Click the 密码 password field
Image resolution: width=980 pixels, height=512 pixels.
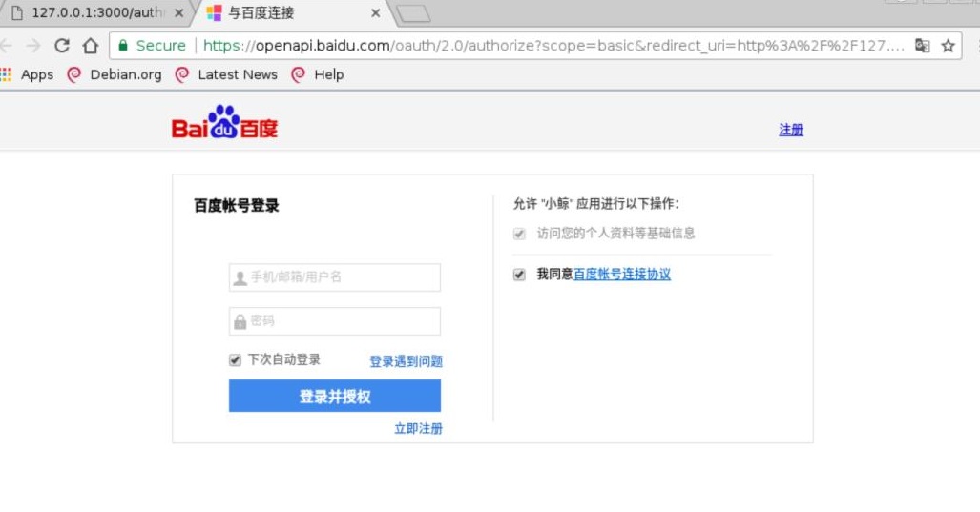pyautogui.click(x=334, y=321)
